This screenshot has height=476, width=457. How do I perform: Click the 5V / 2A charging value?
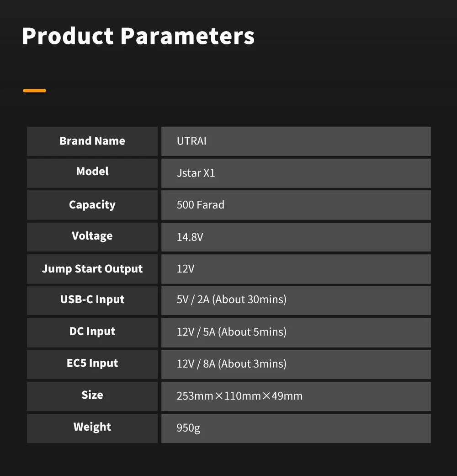pyautogui.click(x=231, y=300)
